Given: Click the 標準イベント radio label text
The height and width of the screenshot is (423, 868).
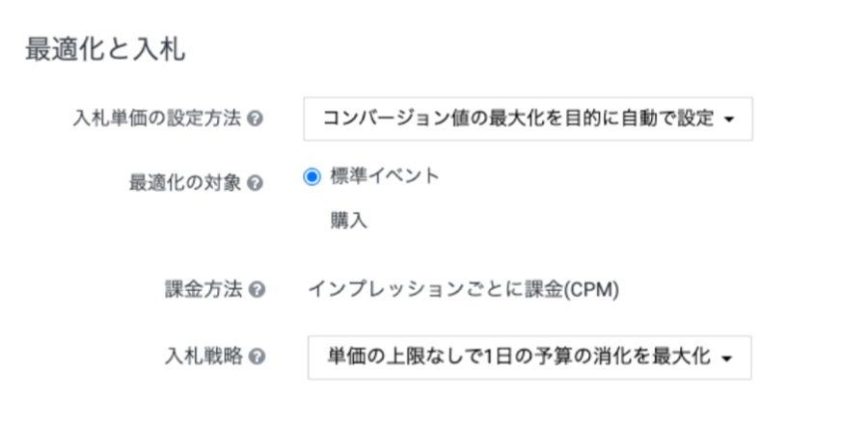Looking at the screenshot, I should point(385,176).
